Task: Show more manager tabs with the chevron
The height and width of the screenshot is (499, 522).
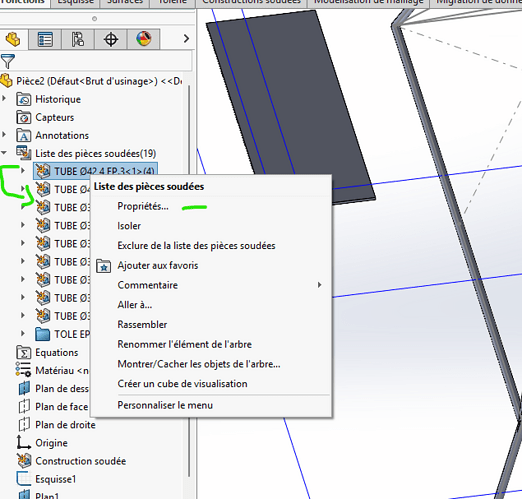Action: point(186,39)
